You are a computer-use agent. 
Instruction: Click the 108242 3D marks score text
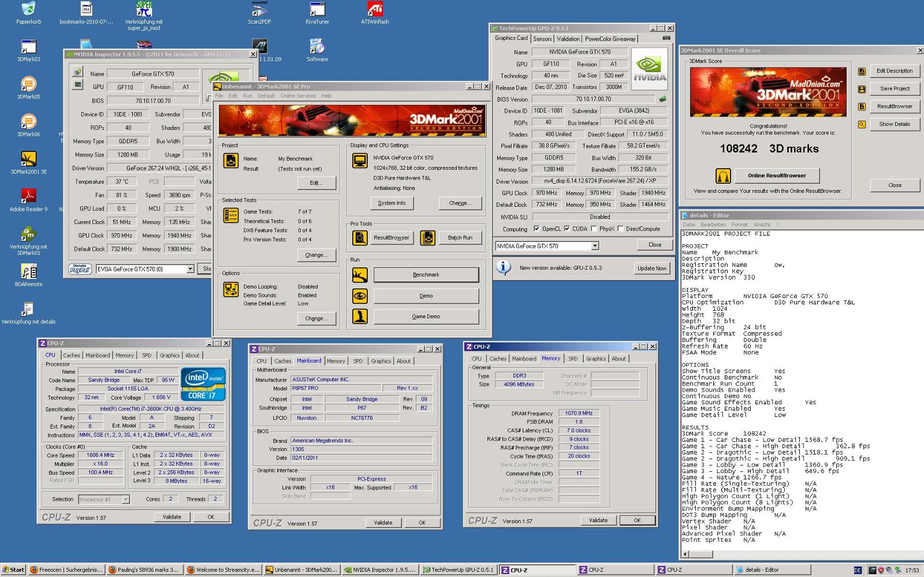[769, 149]
